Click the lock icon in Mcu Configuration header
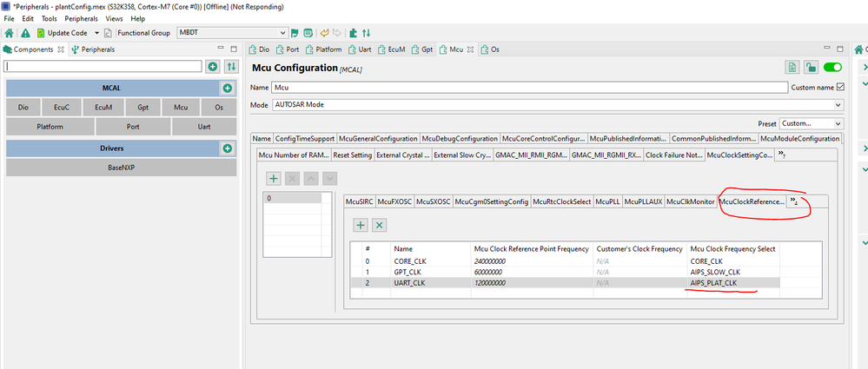Image resolution: width=868 pixels, height=369 pixels. (811, 68)
